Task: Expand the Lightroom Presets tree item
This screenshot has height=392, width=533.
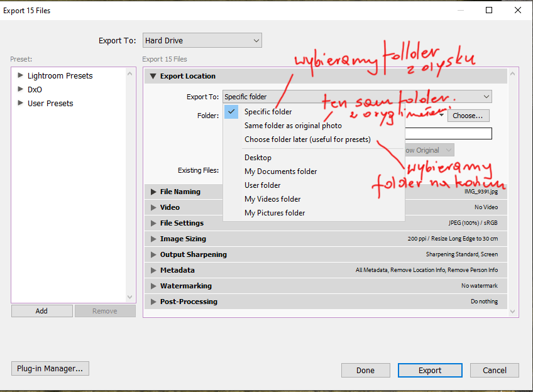Action: 21,76
